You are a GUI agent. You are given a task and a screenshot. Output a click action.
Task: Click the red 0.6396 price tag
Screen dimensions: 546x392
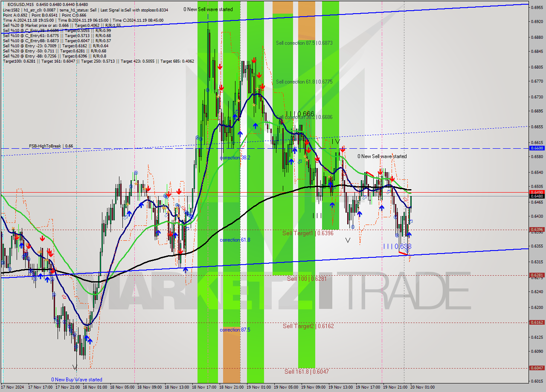click(537, 230)
